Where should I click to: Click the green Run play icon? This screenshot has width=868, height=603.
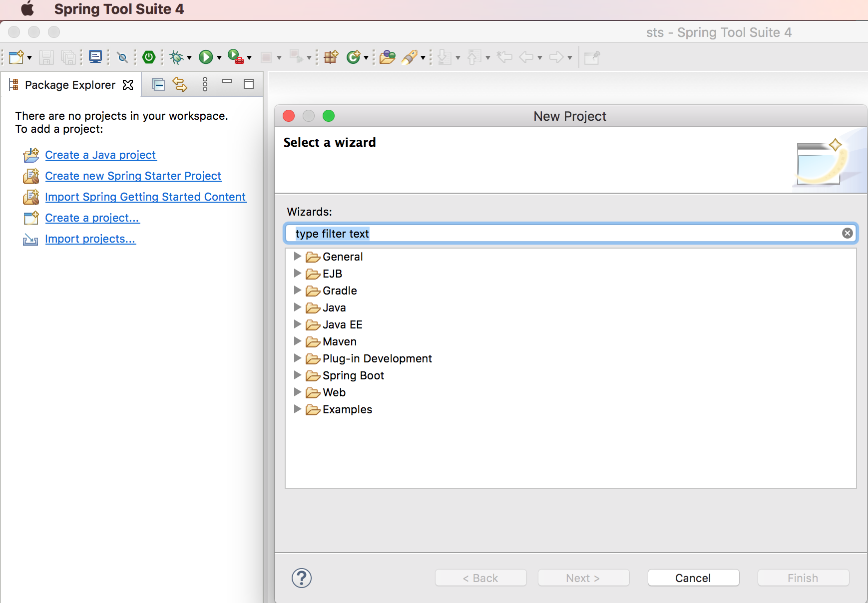206,57
